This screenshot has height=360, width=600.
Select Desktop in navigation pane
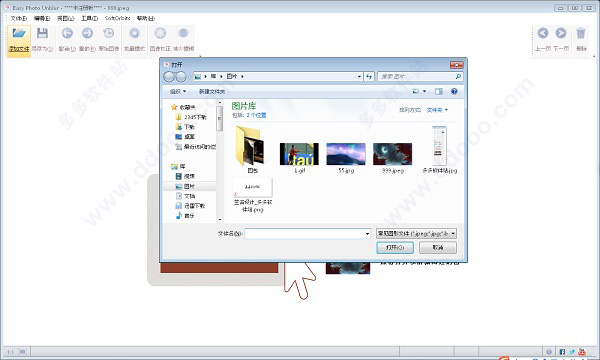(185, 137)
